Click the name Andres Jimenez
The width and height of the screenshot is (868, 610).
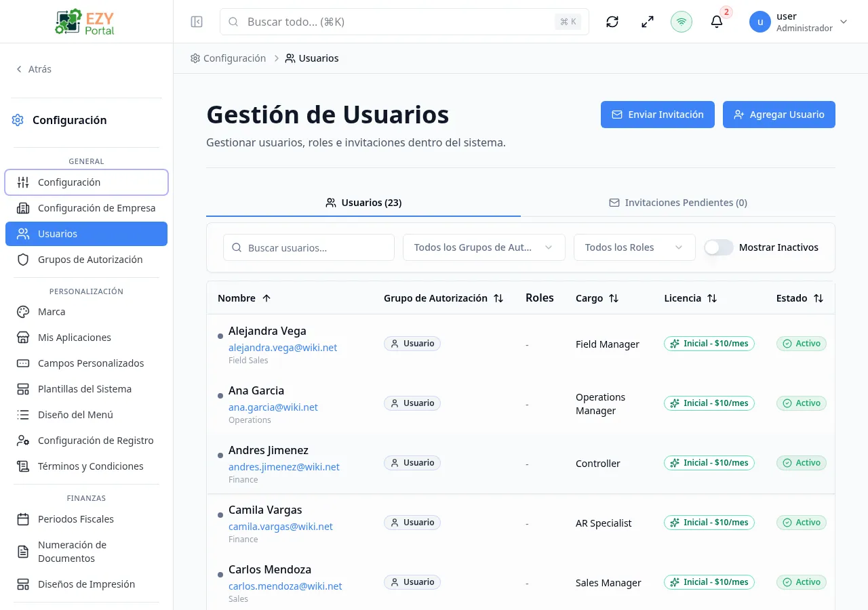click(x=269, y=450)
